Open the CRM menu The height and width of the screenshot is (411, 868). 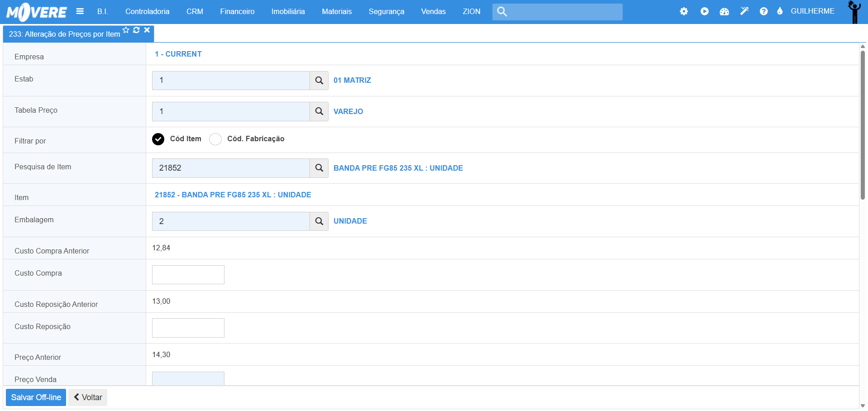tap(195, 11)
